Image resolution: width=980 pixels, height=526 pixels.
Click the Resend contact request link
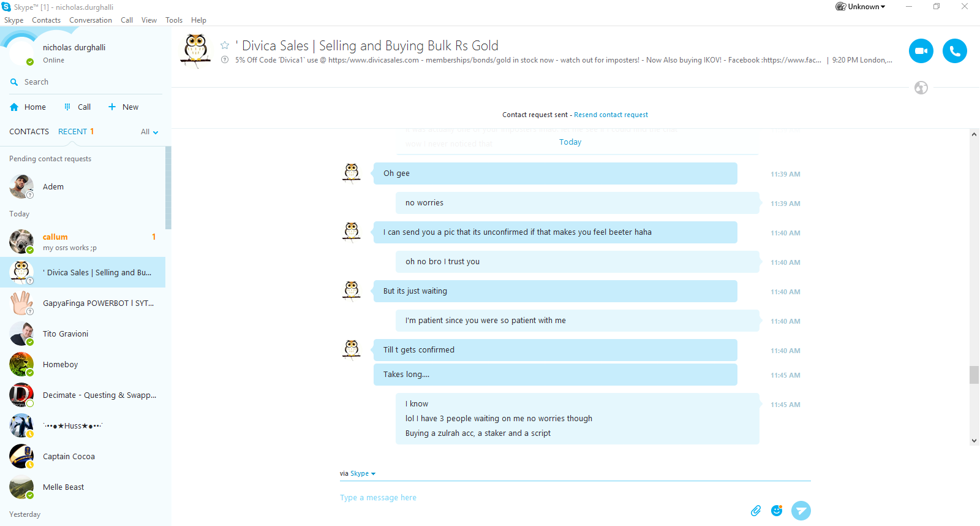(611, 115)
